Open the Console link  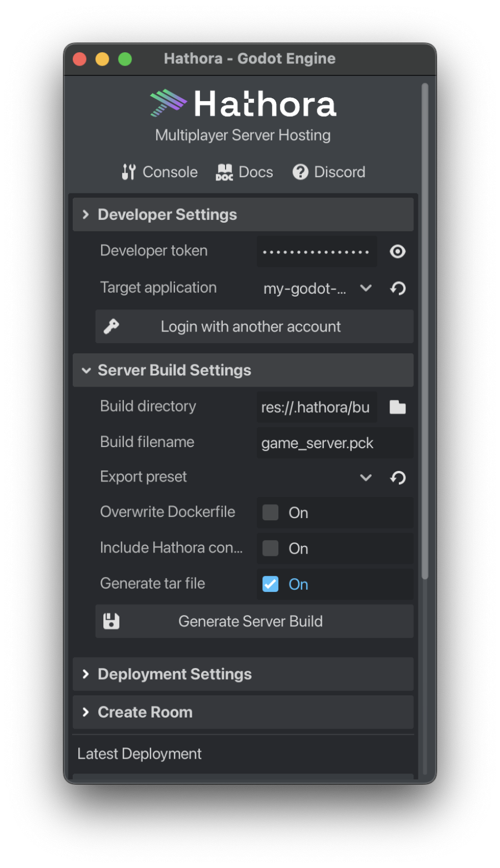click(159, 172)
